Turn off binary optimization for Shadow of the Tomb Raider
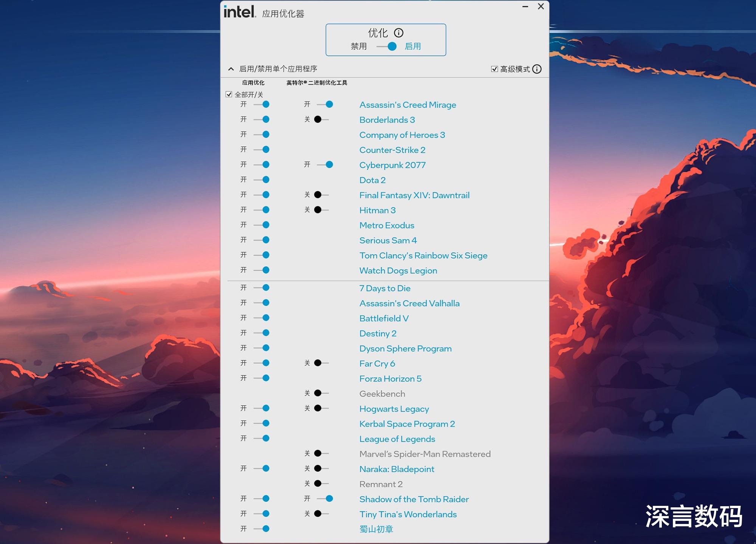Screen dimensions: 756x544 coord(325,499)
